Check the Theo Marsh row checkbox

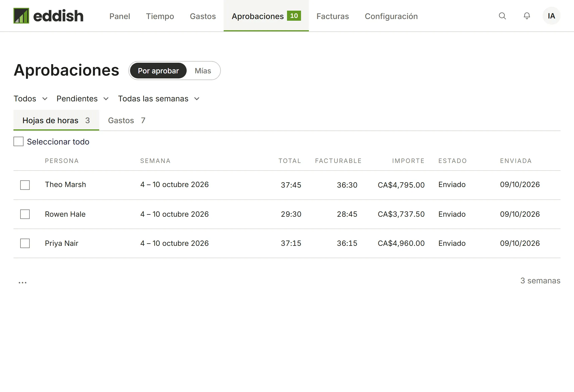pyautogui.click(x=25, y=185)
